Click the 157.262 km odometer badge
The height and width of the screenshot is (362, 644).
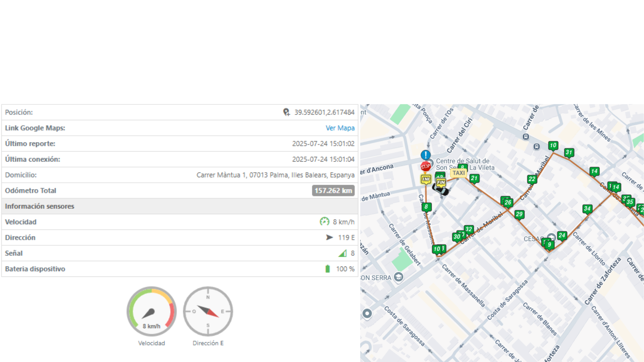coord(333,190)
